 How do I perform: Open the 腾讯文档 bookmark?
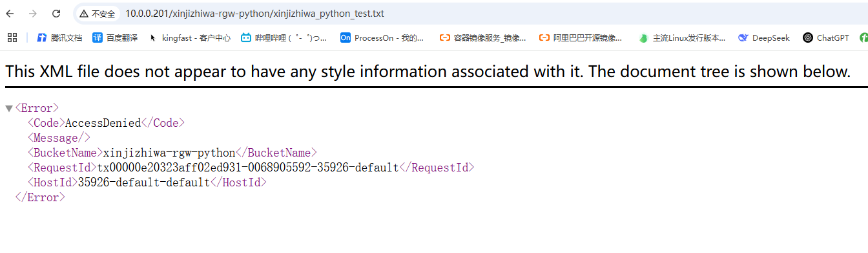pos(59,38)
